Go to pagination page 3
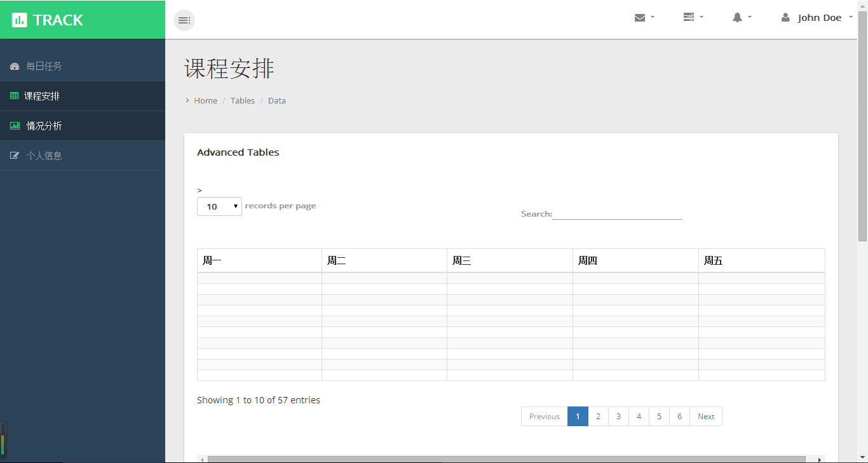The image size is (868, 463). [x=618, y=417]
